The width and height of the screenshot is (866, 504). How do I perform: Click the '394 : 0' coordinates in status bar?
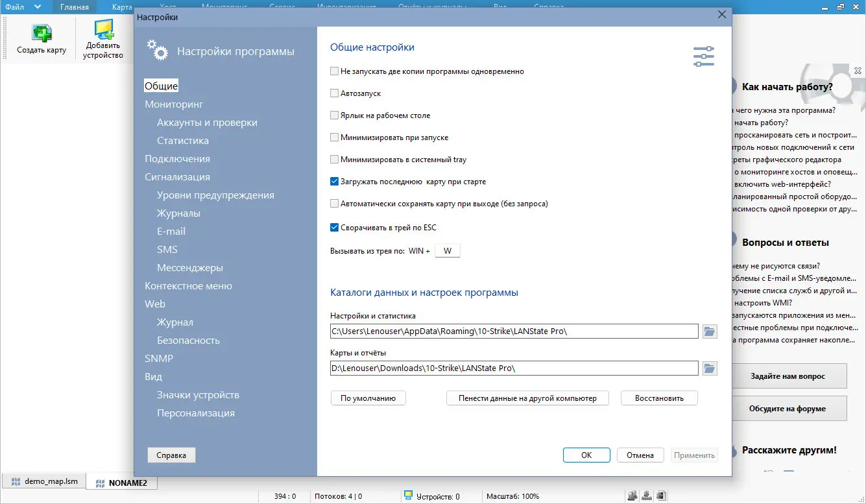(285, 497)
